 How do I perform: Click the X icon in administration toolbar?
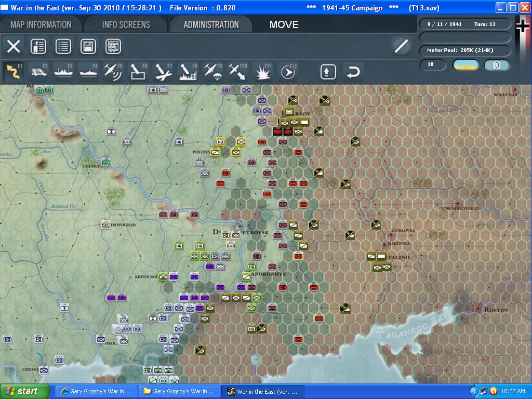pyautogui.click(x=14, y=46)
